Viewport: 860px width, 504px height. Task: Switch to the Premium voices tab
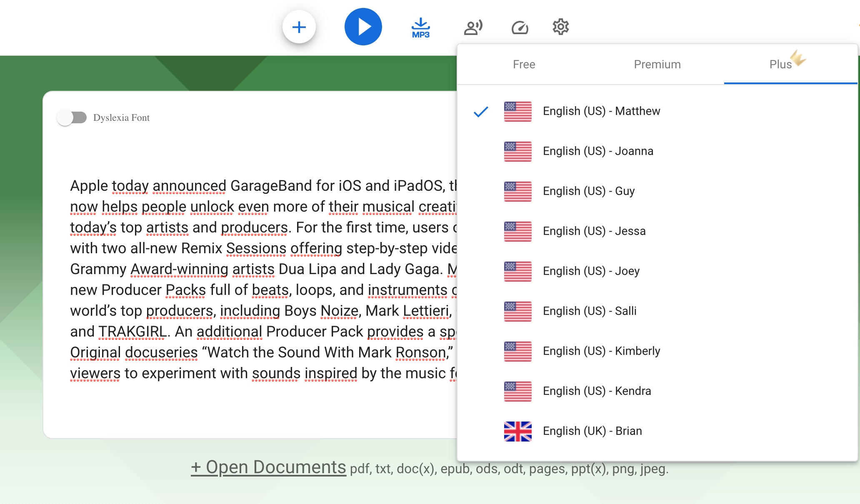[657, 65]
